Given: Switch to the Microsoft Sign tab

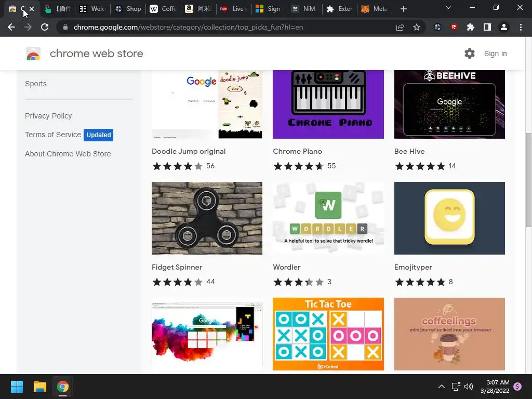Looking at the screenshot, I should tap(269, 9).
